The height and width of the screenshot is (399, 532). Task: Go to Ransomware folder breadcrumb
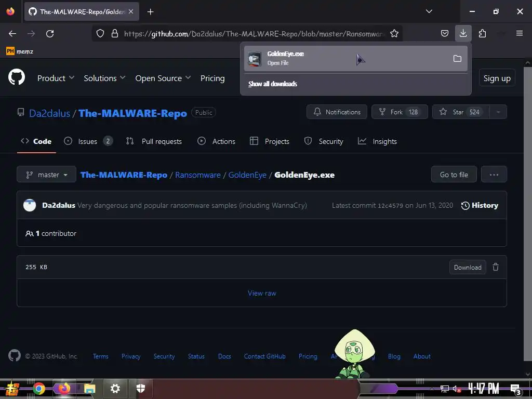click(198, 175)
